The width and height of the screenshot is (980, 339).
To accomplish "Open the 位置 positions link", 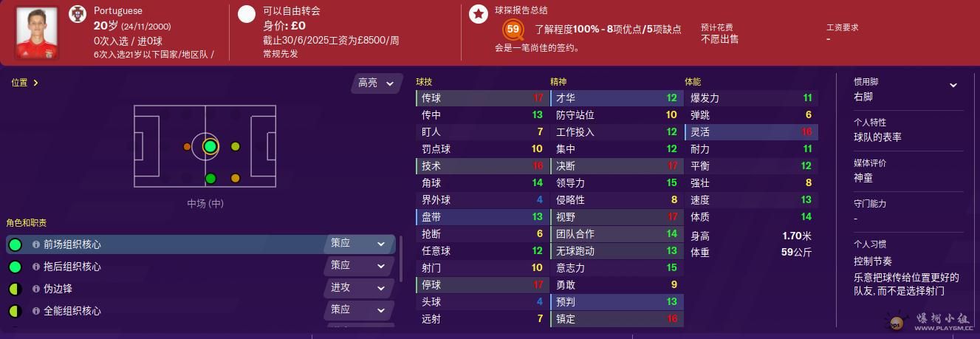I will [x=25, y=83].
